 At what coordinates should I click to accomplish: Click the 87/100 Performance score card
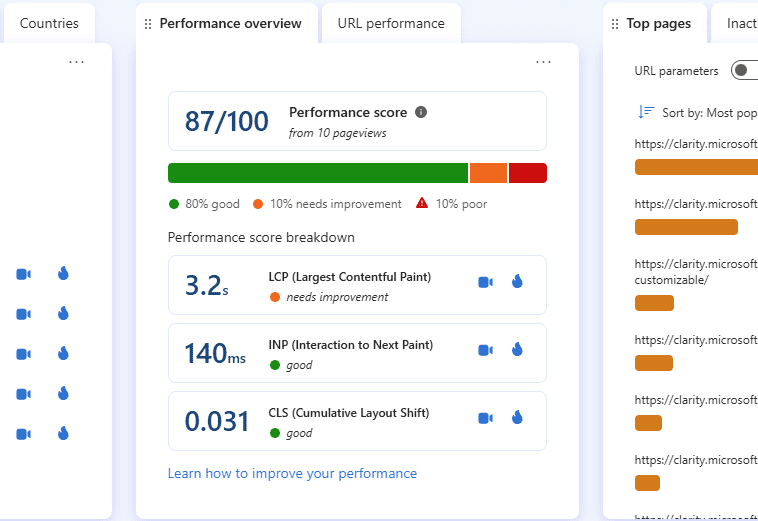tap(357, 121)
